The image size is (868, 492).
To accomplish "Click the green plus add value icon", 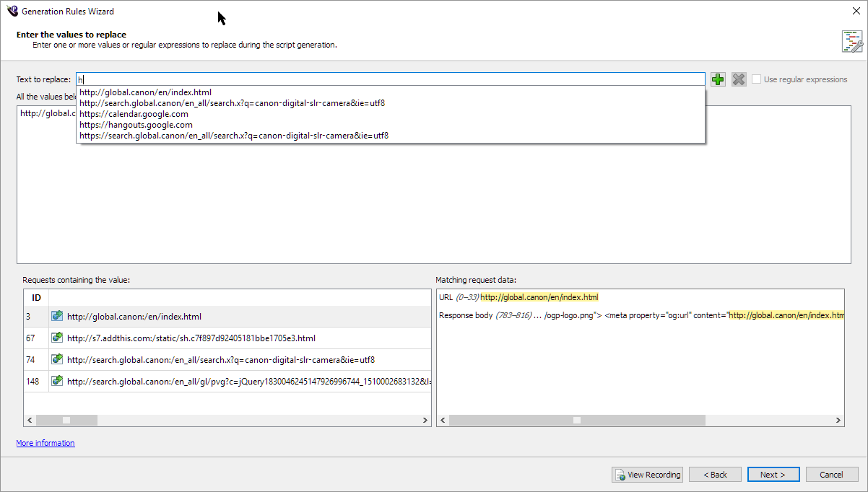I will click(718, 79).
